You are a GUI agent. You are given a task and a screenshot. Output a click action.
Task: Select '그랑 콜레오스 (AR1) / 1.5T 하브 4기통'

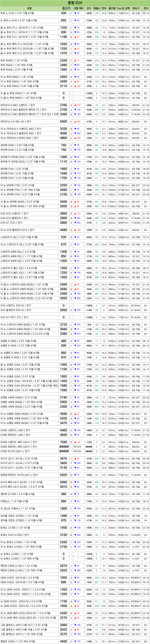pos(21,634)
